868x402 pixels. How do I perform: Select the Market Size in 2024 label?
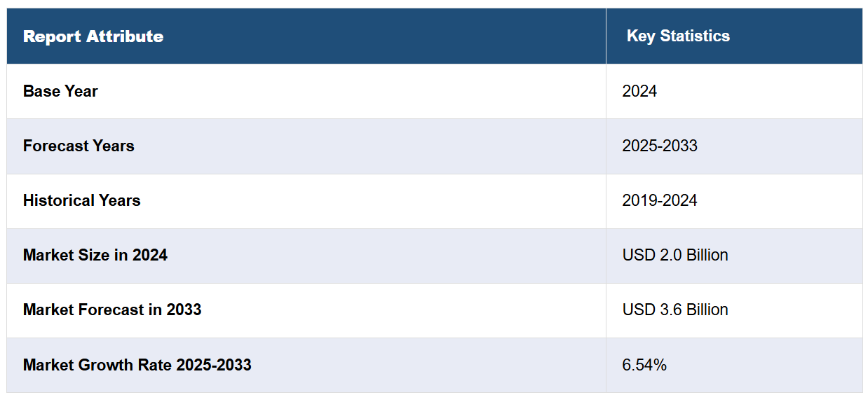pyautogui.click(x=95, y=255)
